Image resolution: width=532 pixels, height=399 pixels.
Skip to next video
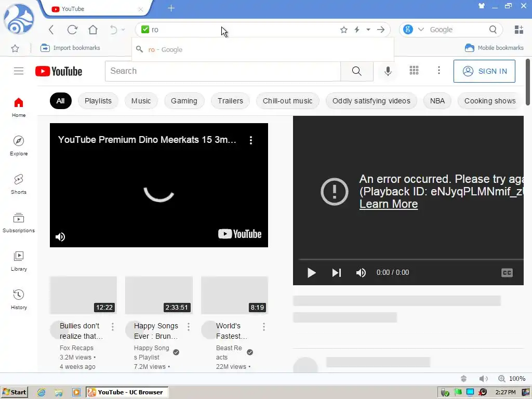(x=336, y=272)
